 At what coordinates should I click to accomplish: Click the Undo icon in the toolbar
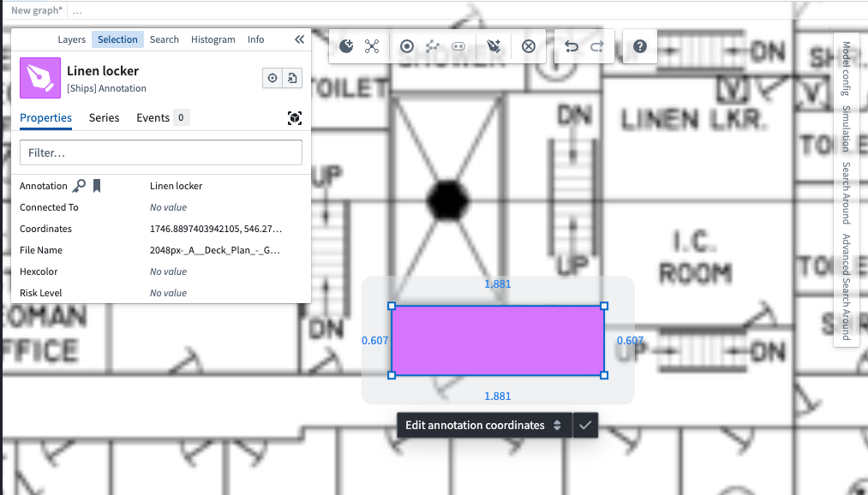(572, 46)
